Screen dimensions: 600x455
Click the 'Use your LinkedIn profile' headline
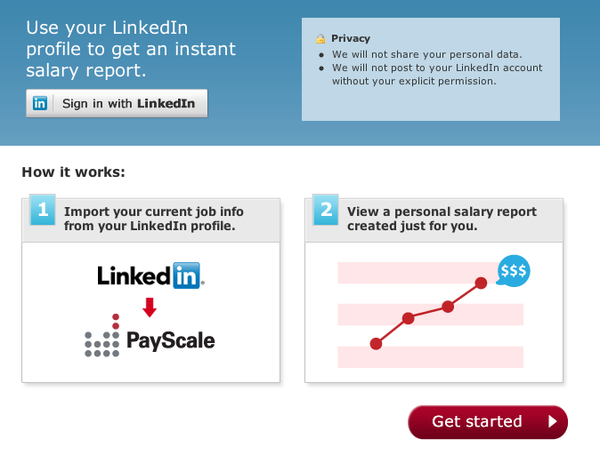131,49
